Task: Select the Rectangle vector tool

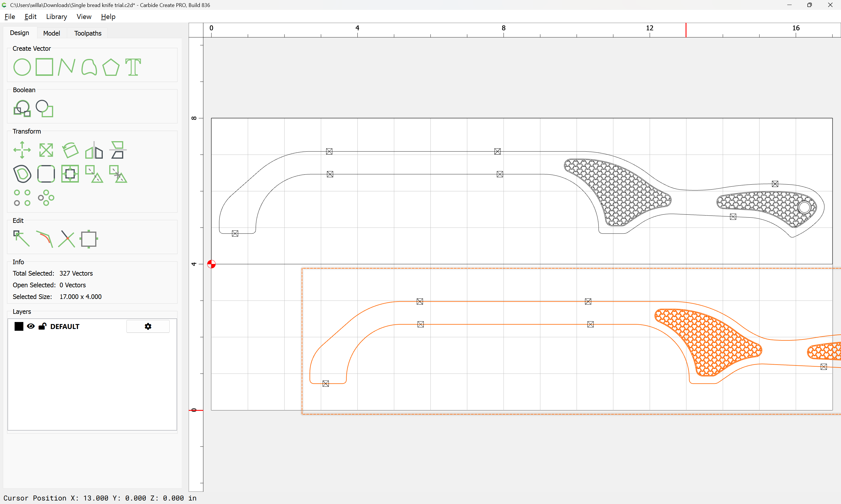Action: coord(44,67)
